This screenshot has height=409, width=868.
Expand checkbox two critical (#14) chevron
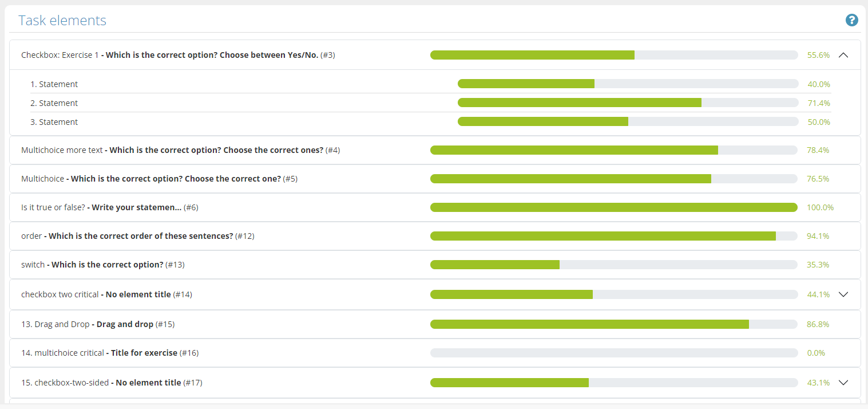tap(843, 294)
